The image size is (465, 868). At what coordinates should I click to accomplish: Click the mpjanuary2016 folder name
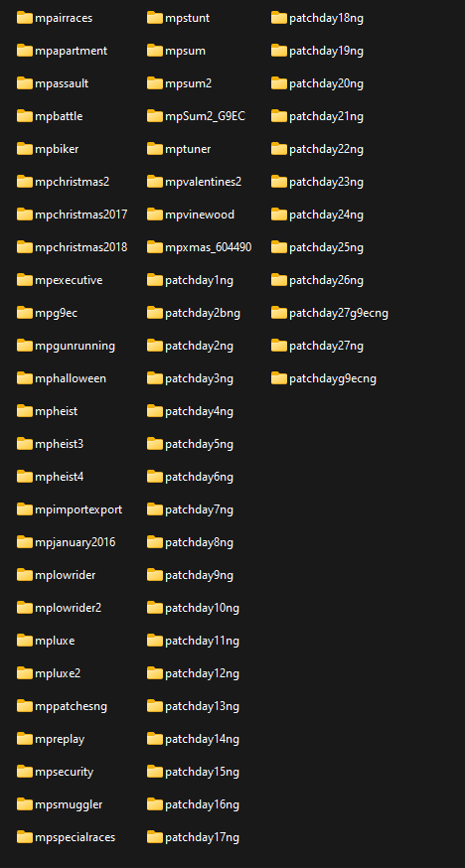click(76, 542)
